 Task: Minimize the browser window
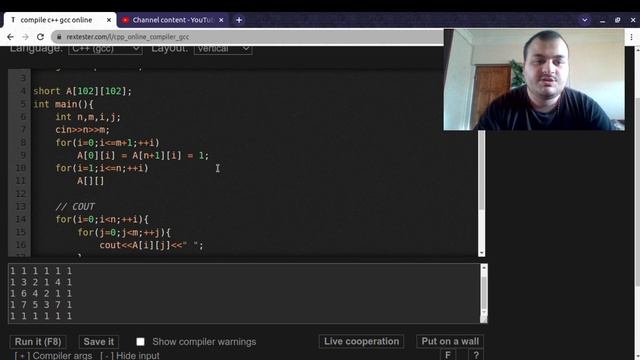tap(602, 20)
